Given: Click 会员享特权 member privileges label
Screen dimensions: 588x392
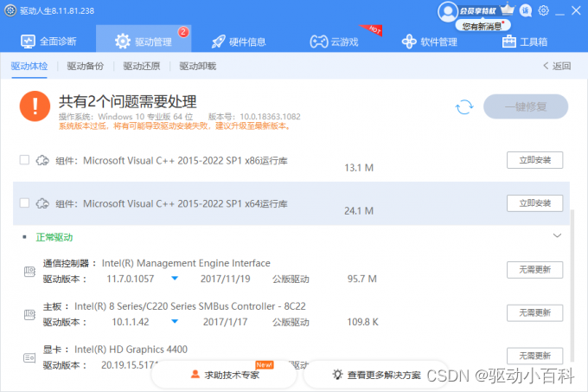Looking at the screenshot, I should tap(477, 11).
